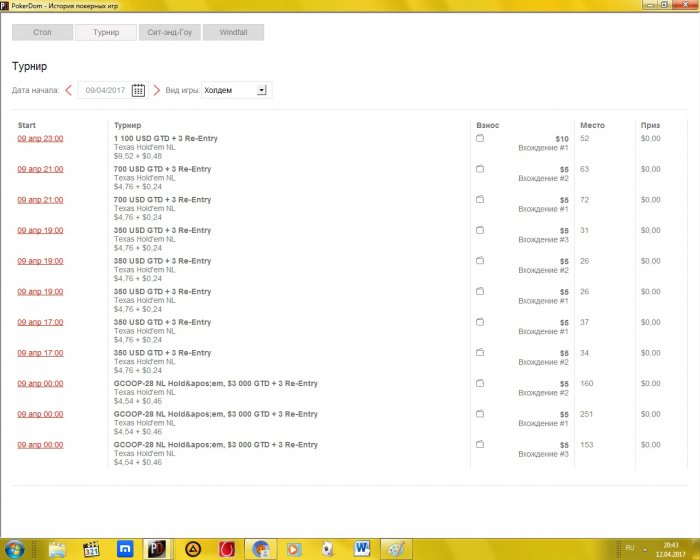
Task: Open 09 апр 21:00 link for Вхождение #1
Action: click(x=40, y=200)
